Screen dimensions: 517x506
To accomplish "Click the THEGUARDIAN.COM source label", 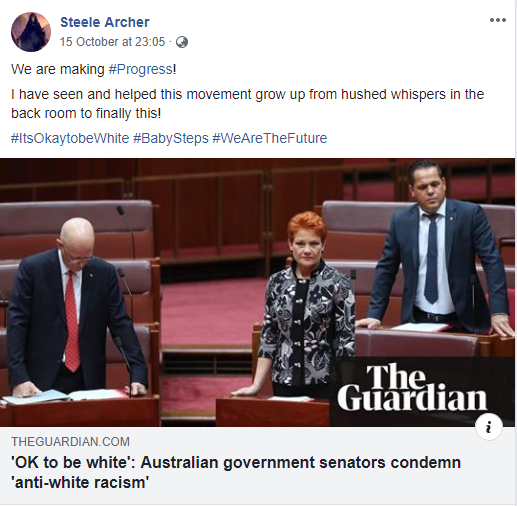I will 70,442.
